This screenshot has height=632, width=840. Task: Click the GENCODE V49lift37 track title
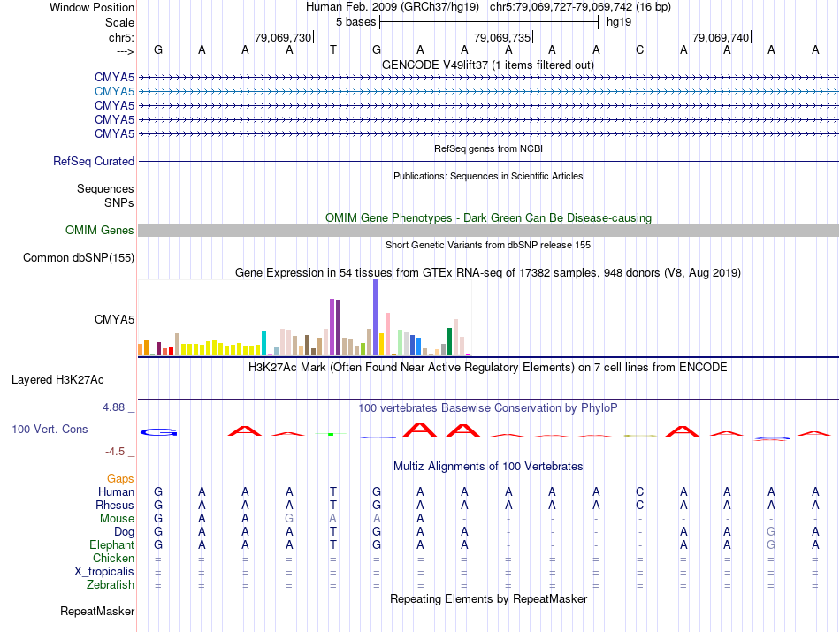[488, 65]
